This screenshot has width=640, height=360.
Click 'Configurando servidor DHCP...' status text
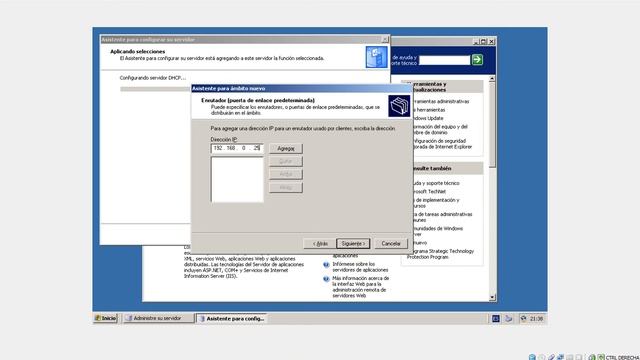153,78
